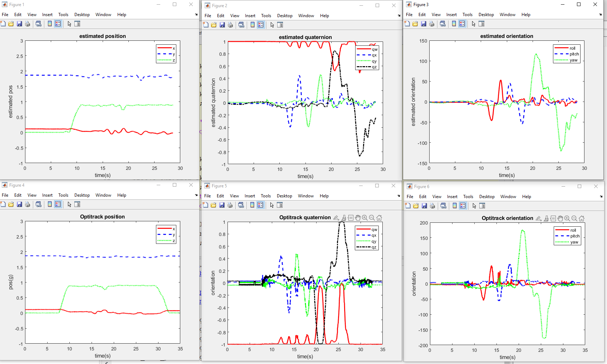Viewport: 607px width, 364px height.
Task: Open the Desktop menu in Figure 6
Action: 487,197
